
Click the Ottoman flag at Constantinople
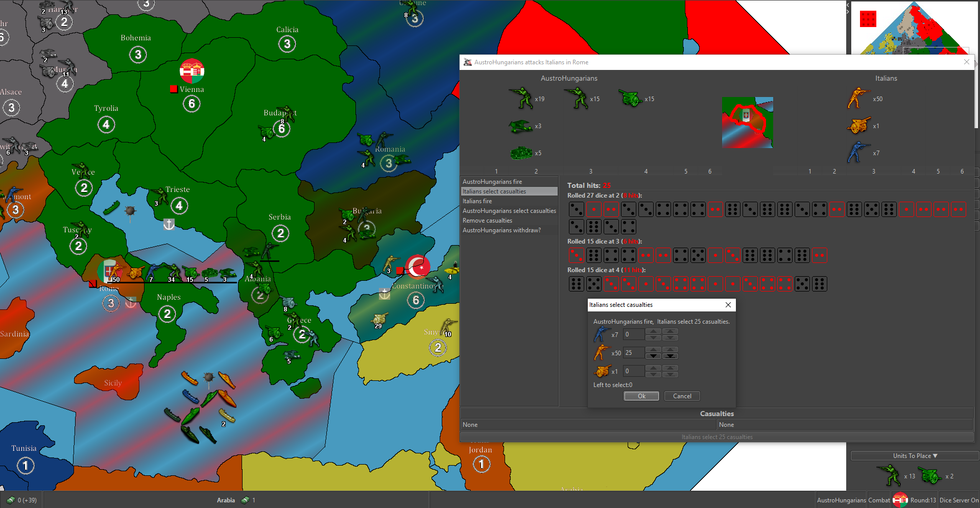(x=418, y=267)
